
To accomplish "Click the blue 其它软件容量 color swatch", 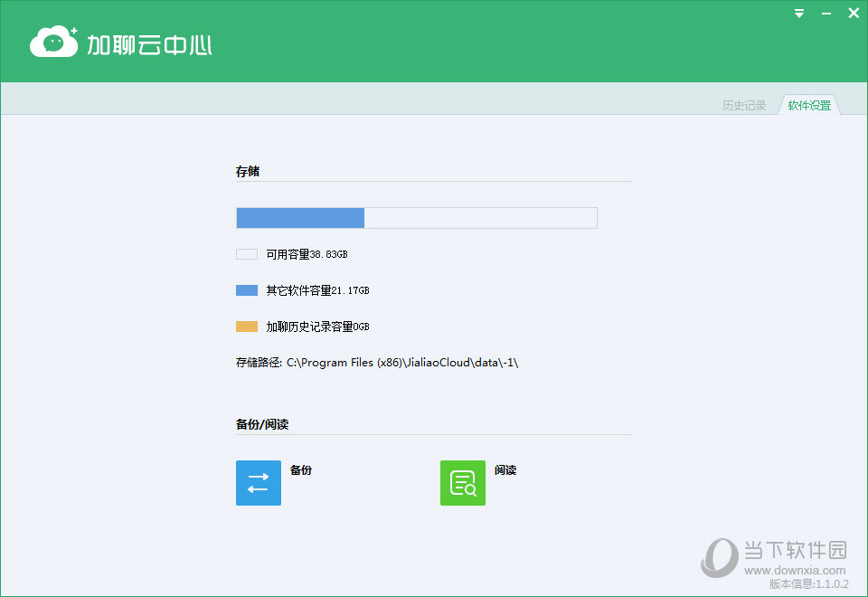I will click(x=247, y=290).
